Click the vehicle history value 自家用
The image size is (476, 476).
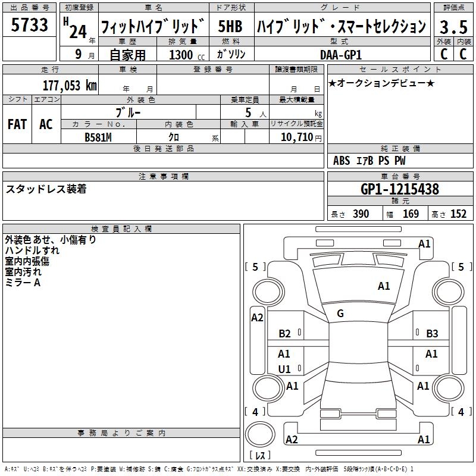pyautogui.click(x=127, y=55)
